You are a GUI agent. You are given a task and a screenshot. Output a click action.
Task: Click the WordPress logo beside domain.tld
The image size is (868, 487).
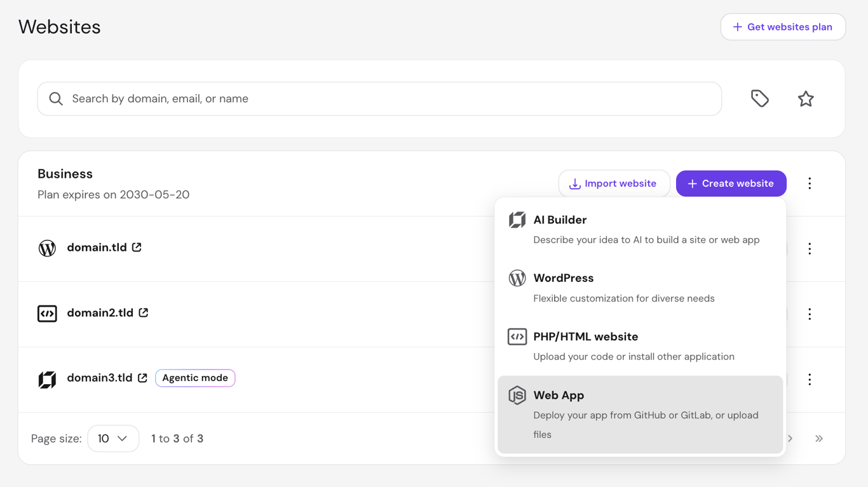[47, 248]
